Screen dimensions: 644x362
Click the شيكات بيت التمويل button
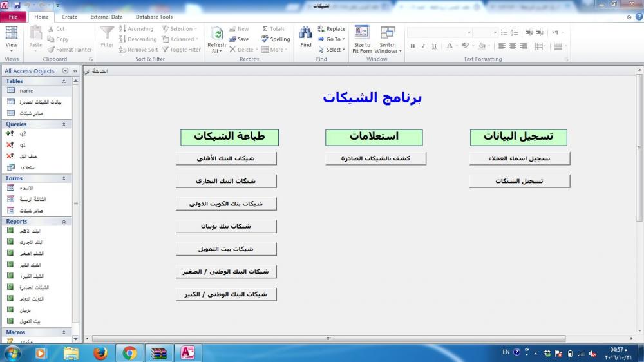(226, 249)
